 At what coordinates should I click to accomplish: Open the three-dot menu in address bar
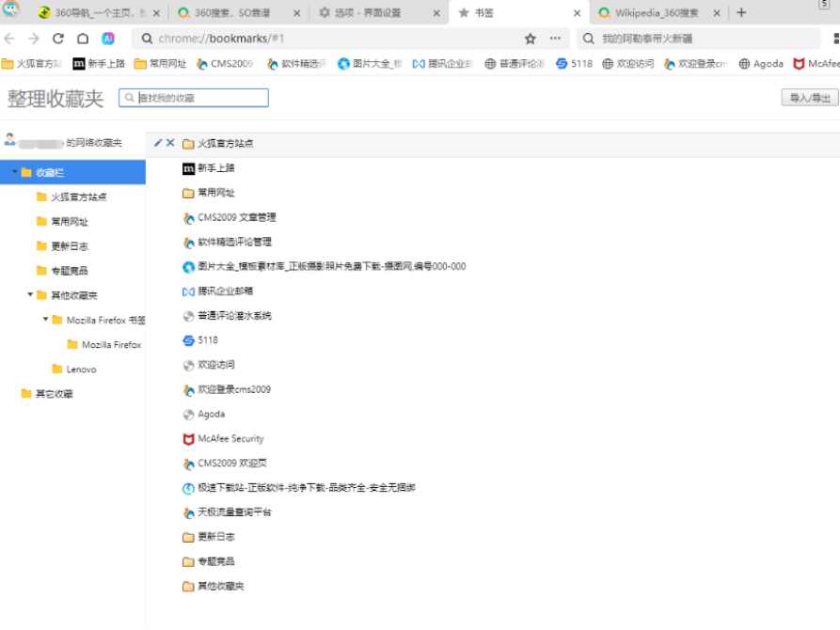[x=555, y=39]
